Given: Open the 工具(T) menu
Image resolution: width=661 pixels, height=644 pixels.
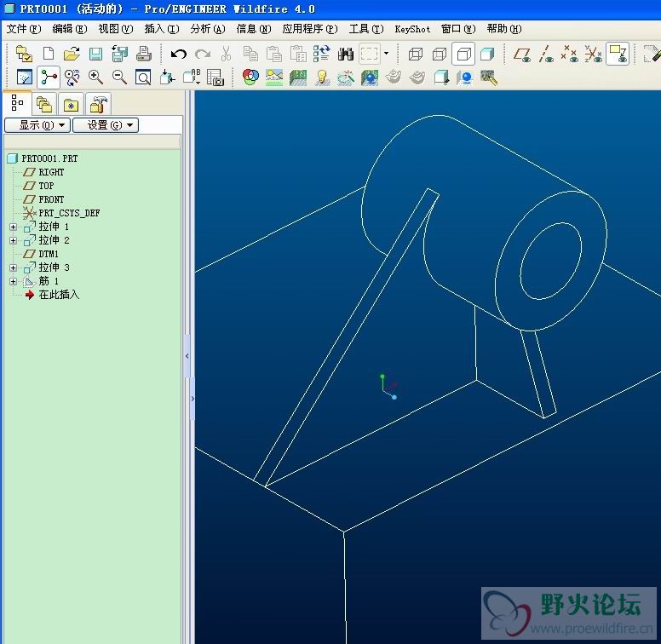Looking at the screenshot, I should 366,29.
